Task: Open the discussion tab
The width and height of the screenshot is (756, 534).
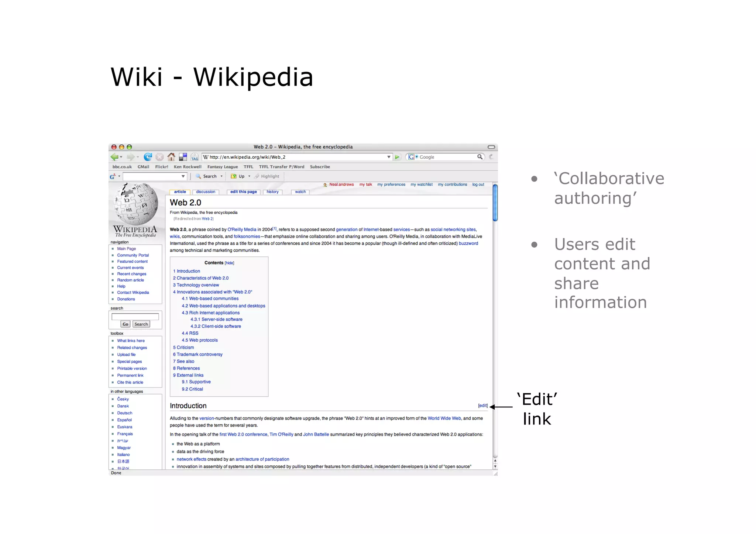Action: [206, 192]
